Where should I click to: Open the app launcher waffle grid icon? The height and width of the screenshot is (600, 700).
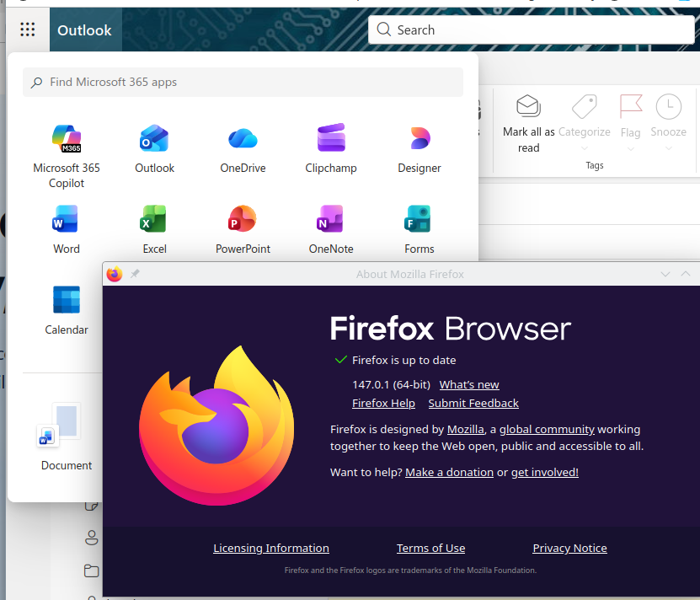(x=28, y=29)
